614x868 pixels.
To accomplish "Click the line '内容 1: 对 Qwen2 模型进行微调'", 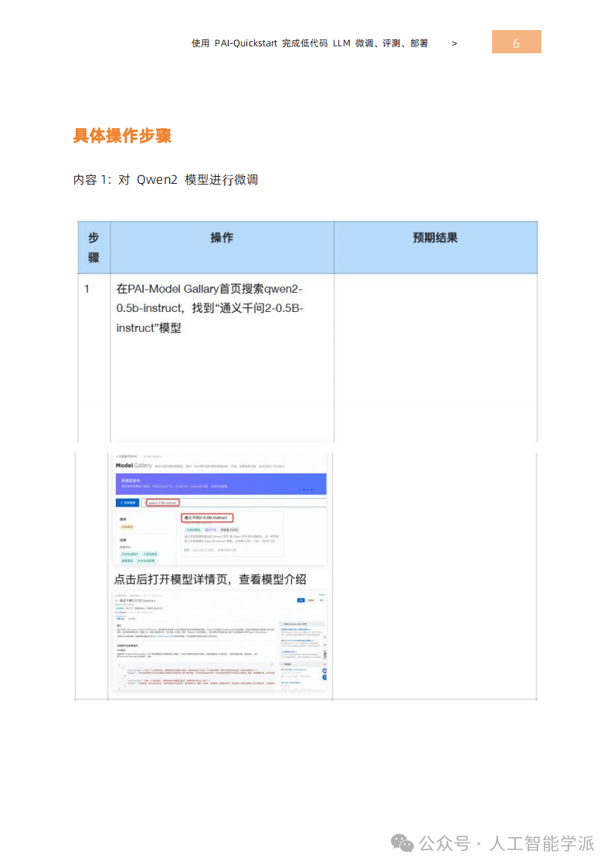I will [x=165, y=179].
